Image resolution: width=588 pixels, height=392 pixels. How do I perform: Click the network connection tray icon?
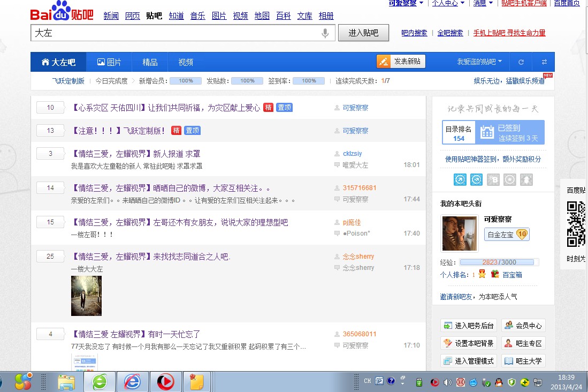pyautogui.click(x=538, y=382)
